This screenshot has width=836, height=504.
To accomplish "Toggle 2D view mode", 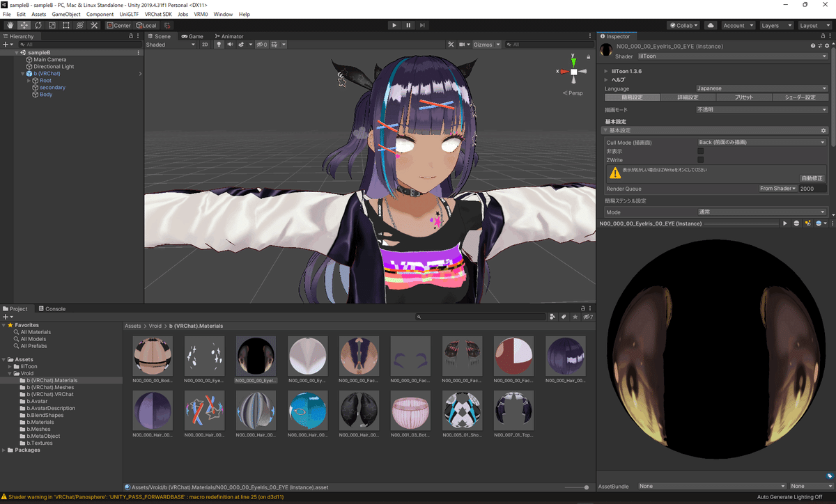I will pos(205,45).
